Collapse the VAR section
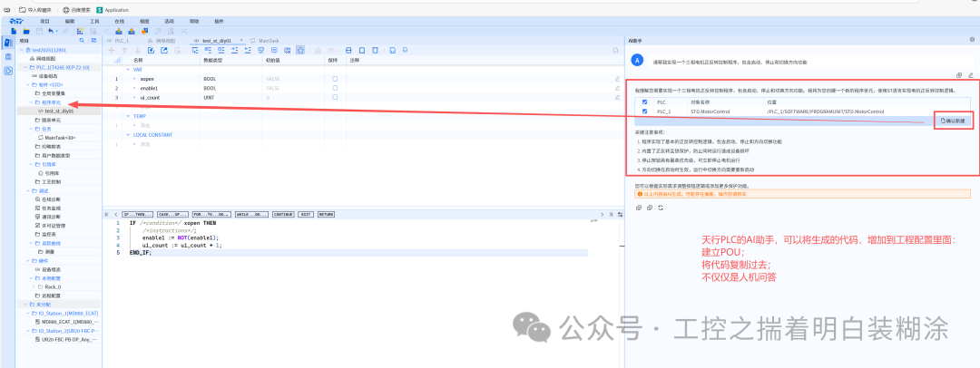This screenshot has height=368, width=980. tap(129, 70)
